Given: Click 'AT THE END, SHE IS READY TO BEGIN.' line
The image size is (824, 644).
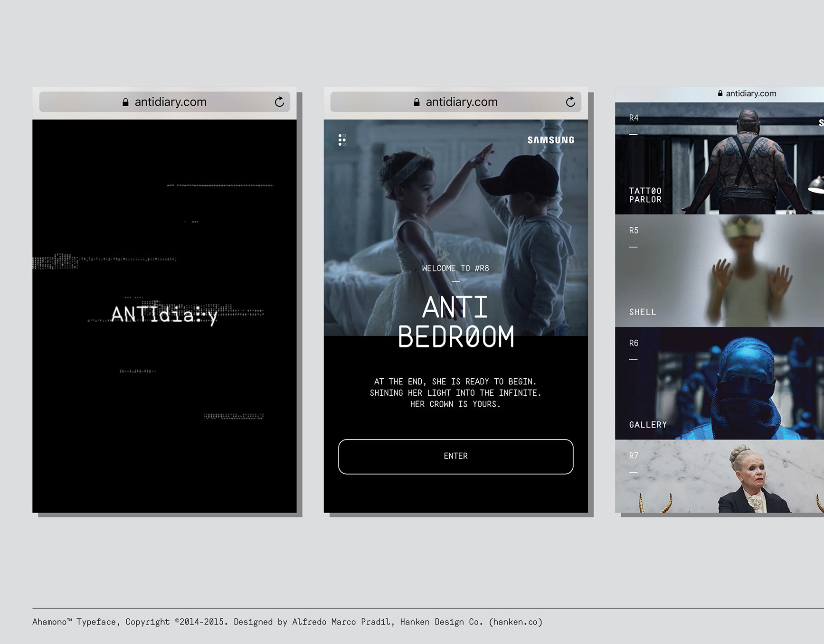Looking at the screenshot, I should pos(455,382).
